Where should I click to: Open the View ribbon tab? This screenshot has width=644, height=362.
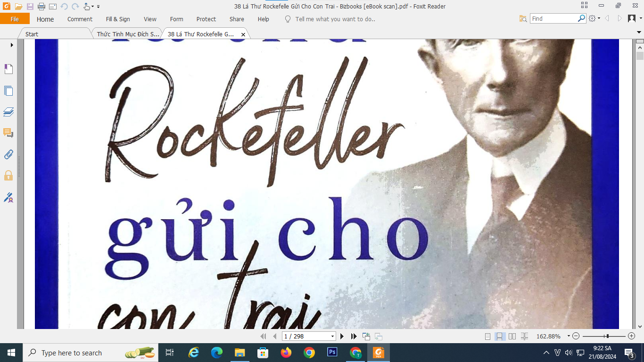150,19
